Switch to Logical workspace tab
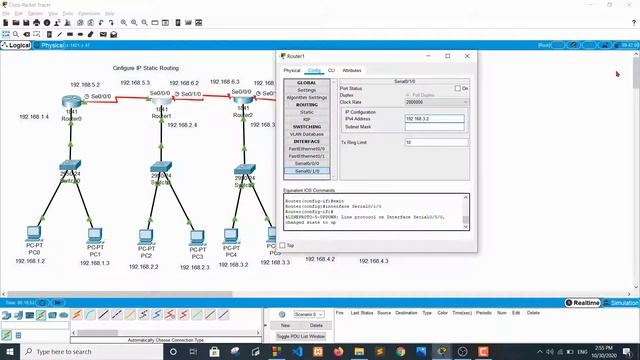640x360 pixels. tap(16, 45)
